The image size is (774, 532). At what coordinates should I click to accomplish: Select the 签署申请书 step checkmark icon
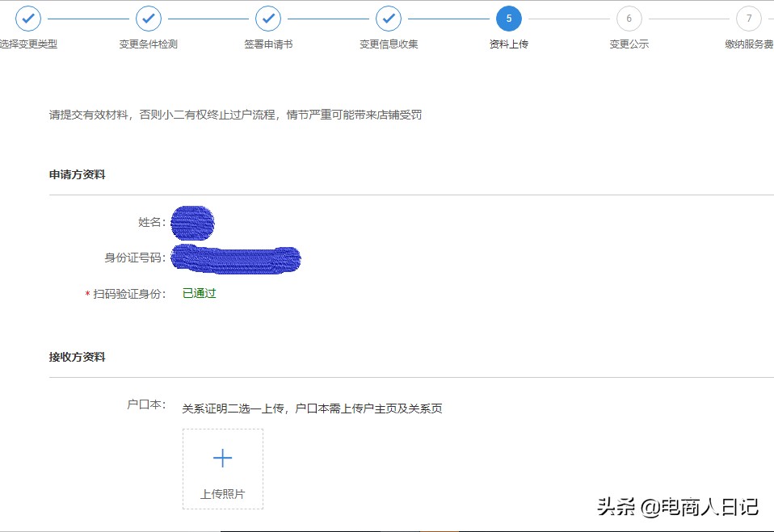click(267, 18)
